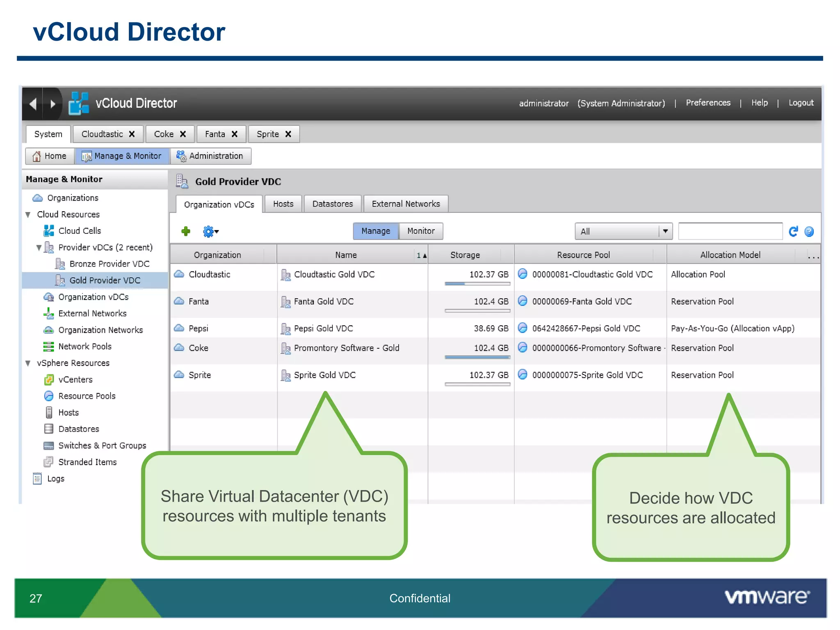This screenshot has height=630, width=840.
Task: Click Cloudtastic storage usage bar
Action: pos(477,284)
